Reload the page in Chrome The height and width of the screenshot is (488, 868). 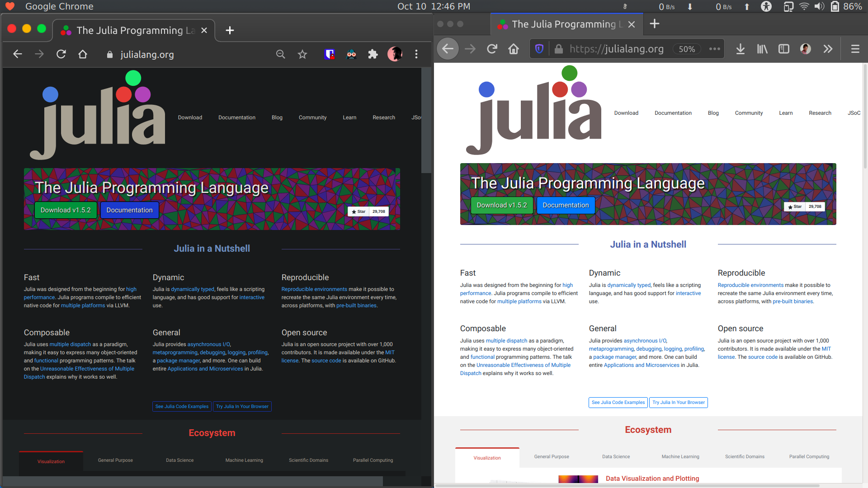coord(61,54)
